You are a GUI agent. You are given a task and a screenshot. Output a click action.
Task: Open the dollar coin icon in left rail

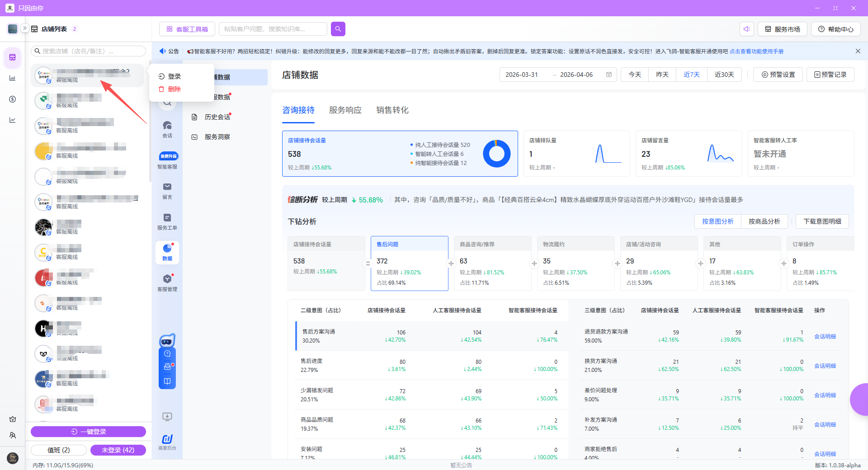[13, 99]
